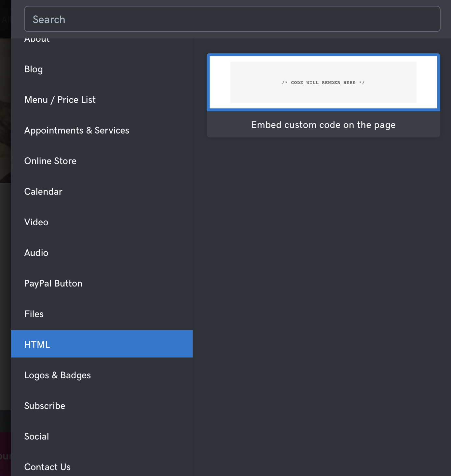Screen dimensions: 451x476
Task: Click the "Embed custom code on the page" caption
Action: click(x=323, y=125)
